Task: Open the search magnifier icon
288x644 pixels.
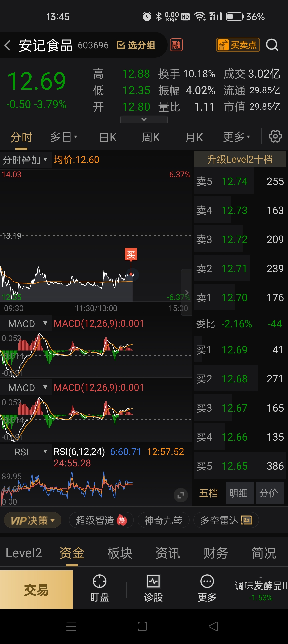Action: (x=272, y=45)
